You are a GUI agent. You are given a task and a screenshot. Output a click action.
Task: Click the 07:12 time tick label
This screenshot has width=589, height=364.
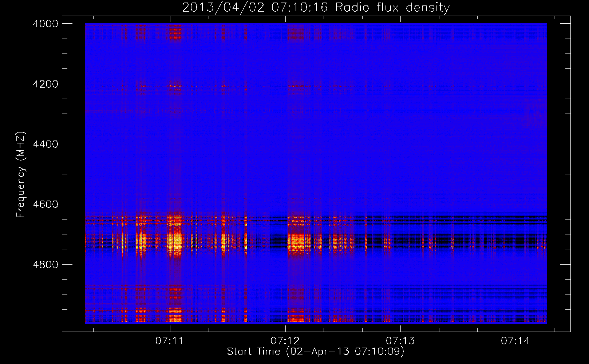pyautogui.click(x=285, y=341)
